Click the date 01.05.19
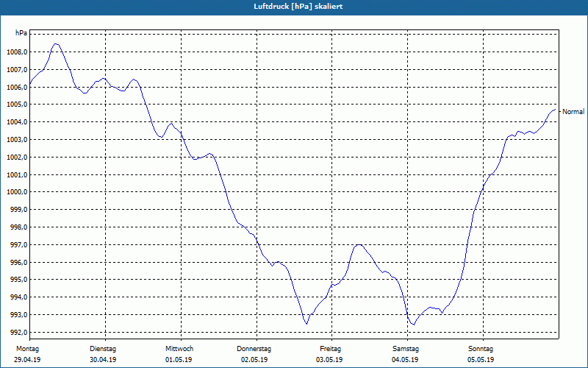The height and width of the screenshot is (368, 588). tap(179, 360)
